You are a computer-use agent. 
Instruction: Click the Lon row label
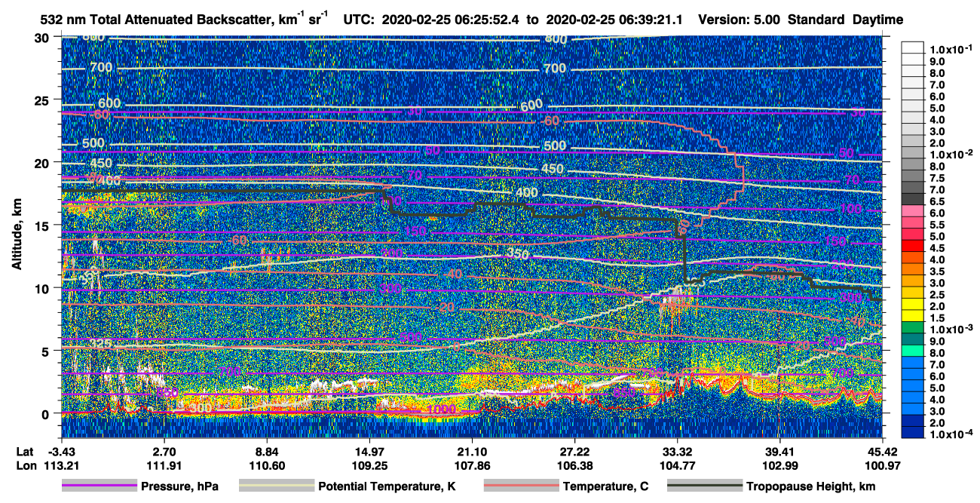click(25, 466)
